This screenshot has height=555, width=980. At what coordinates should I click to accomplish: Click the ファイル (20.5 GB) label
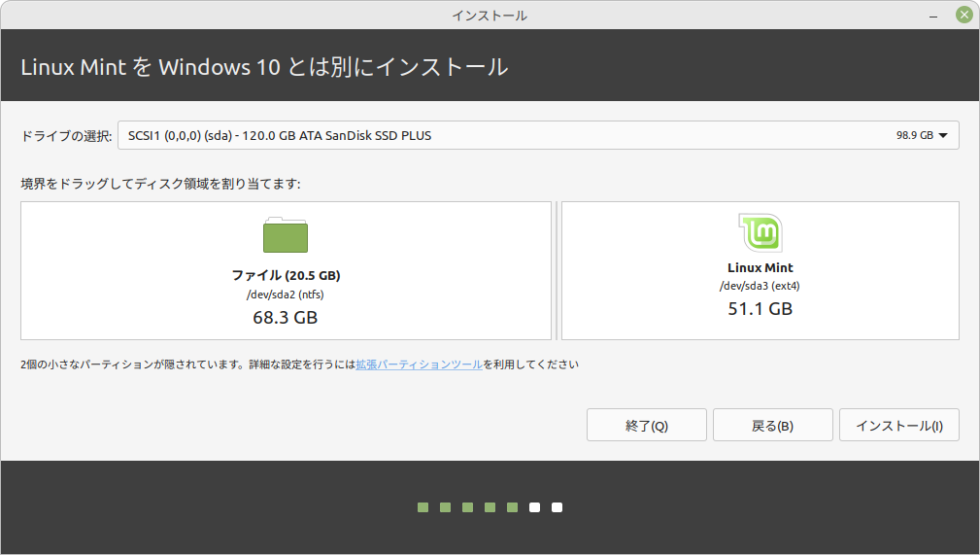coord(286,275)
